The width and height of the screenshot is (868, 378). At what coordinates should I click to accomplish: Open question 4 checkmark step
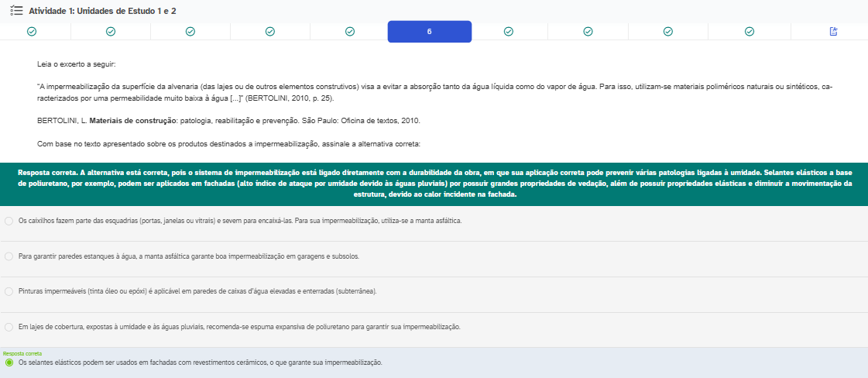pyautogui.click(x=270, y=32)
